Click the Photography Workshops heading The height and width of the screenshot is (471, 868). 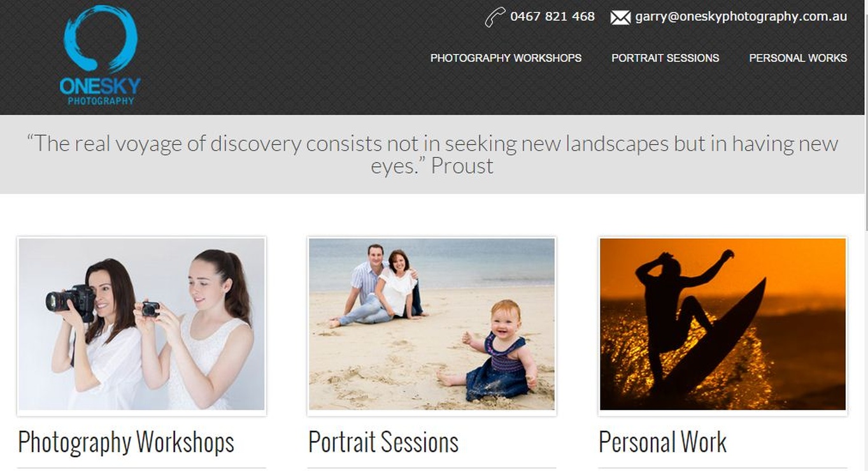126,443
